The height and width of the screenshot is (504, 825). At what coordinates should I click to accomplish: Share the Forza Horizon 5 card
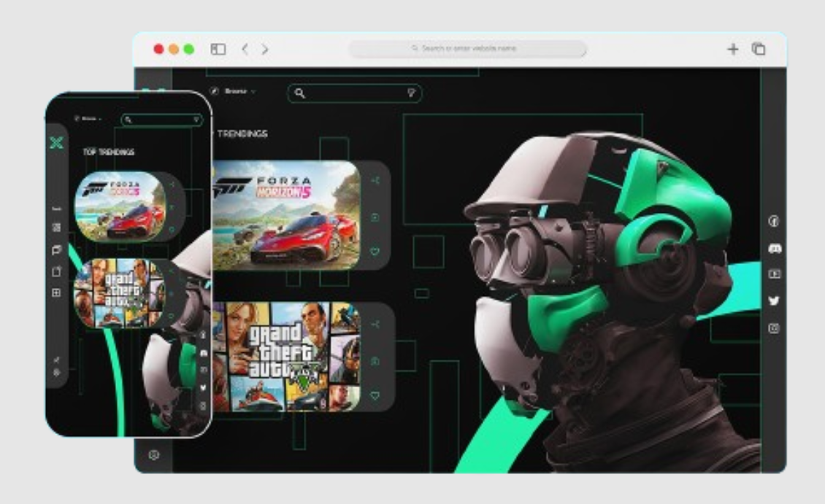[x=376, y=180]
